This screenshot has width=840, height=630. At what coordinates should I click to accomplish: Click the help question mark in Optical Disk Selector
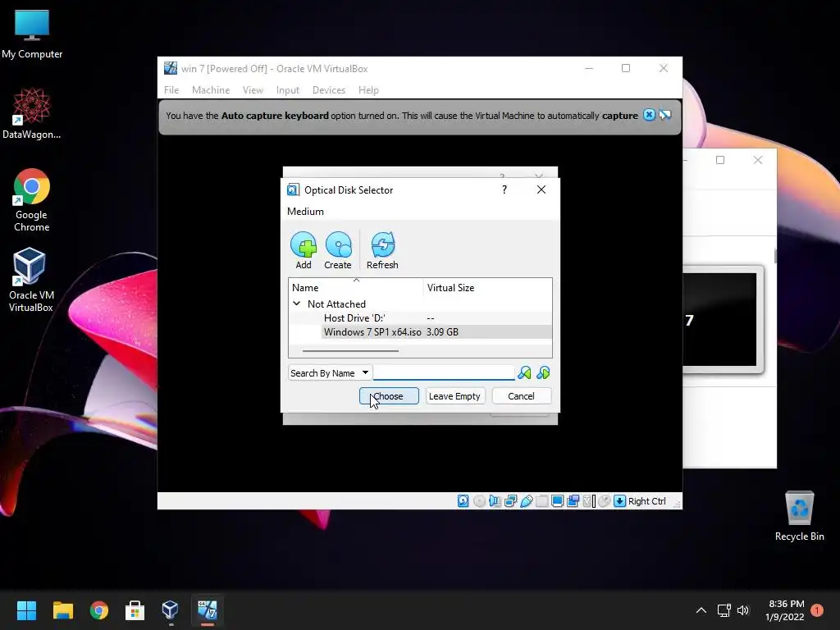pos(504,189)
